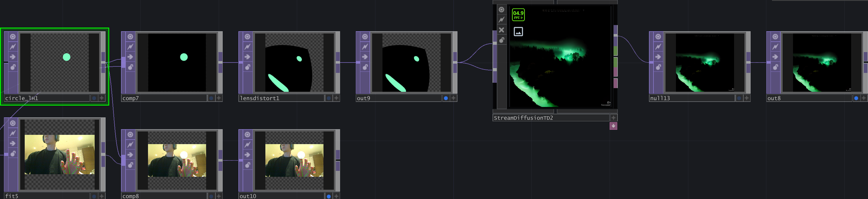This screenshot has height=199, width=868.
Task: Click clone immune lightning flag on lensdistort1
Action: pyautogui.click(x=247, y=47)
